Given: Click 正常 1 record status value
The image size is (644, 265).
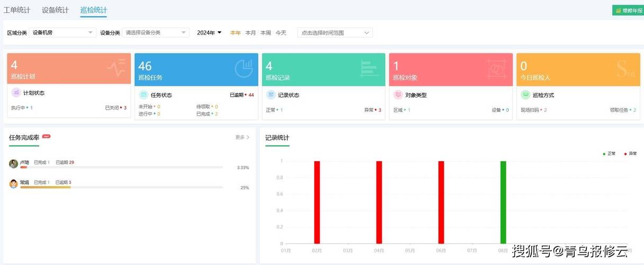Looking at the screenshot, I should [x=274, y=110].
